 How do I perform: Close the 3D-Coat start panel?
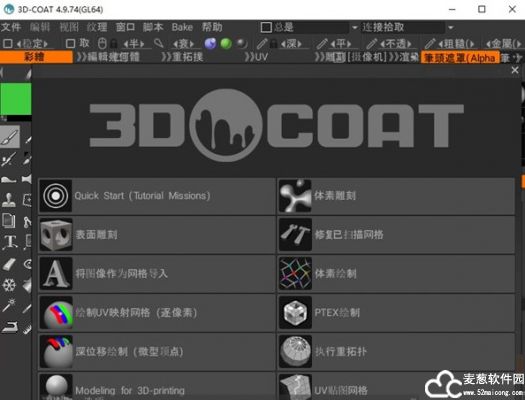515,70
